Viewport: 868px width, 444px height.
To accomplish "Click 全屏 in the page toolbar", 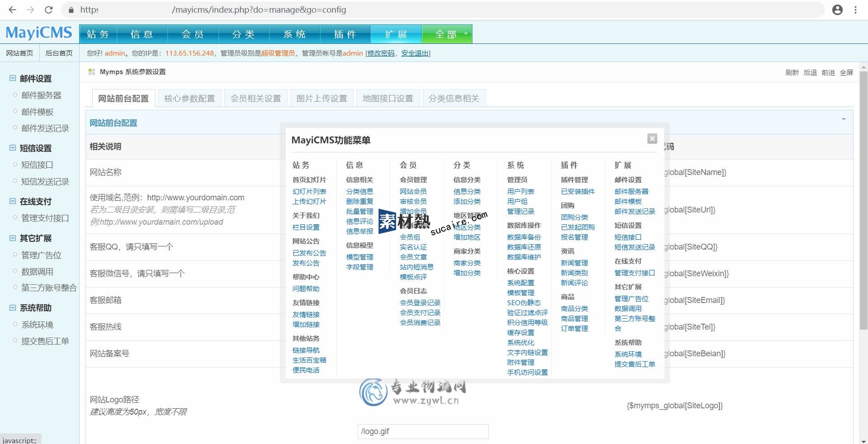I will pyautogui.click(x=846, y=72).
